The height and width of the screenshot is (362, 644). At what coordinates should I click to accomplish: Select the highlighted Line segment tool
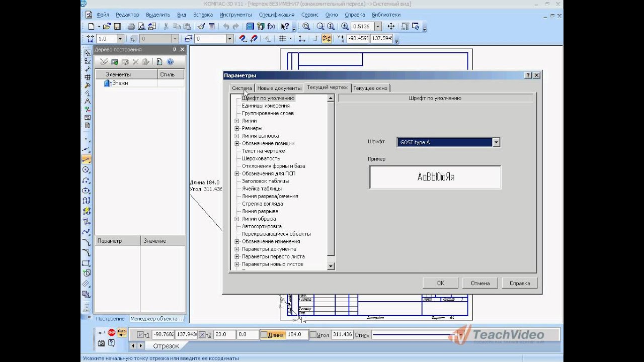pos(87,159)
